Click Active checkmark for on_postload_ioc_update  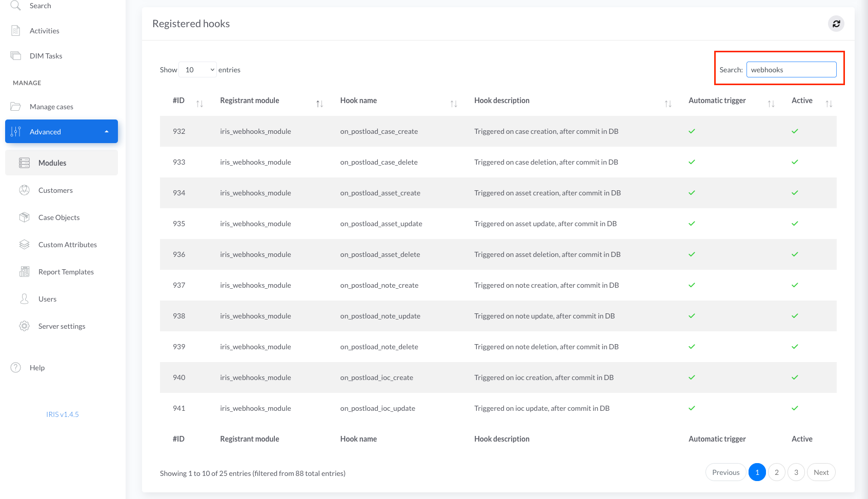(794, 408)
